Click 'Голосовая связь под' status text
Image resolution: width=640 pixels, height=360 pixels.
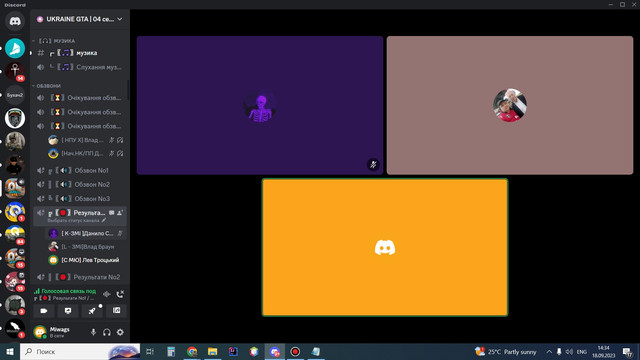pyautogui.click(x=69, y=291)
